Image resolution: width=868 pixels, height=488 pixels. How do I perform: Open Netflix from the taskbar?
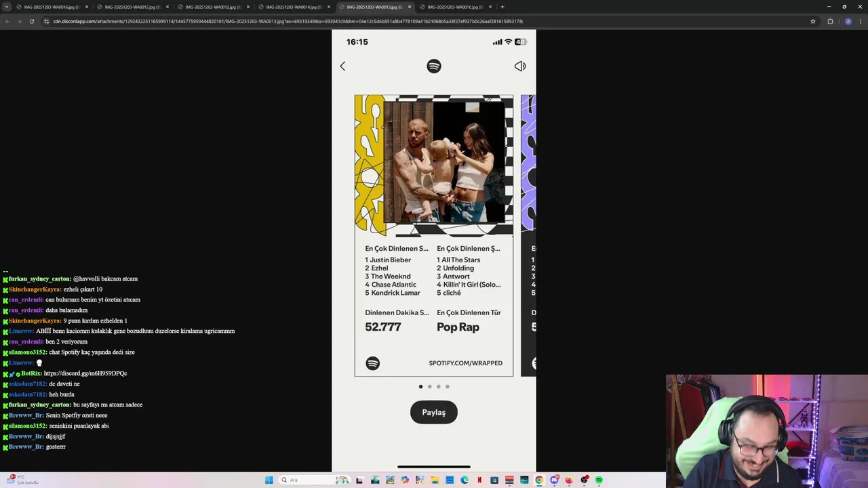479,480
